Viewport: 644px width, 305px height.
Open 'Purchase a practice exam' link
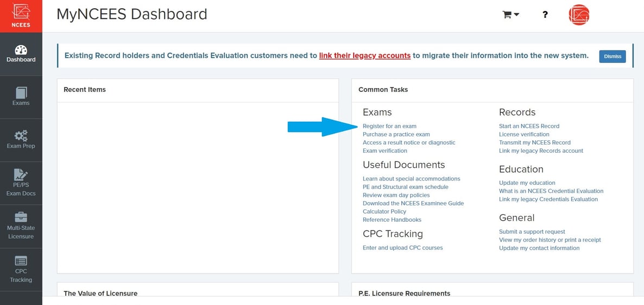[x=396, y=134]
